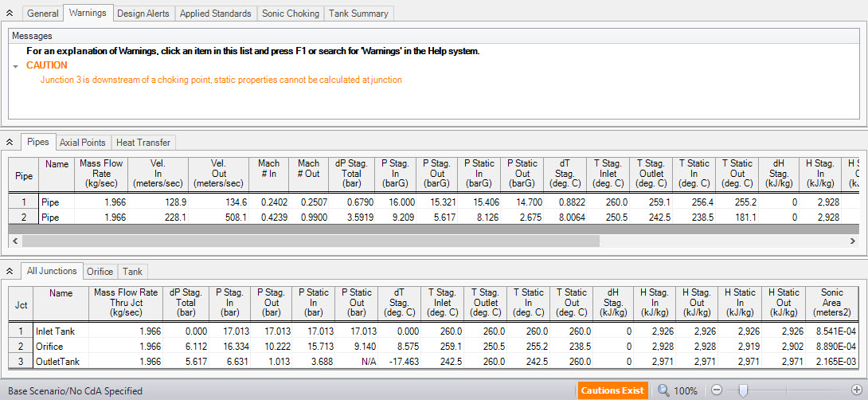Switch to the Heat Transfer tab

tap(143, 143)
